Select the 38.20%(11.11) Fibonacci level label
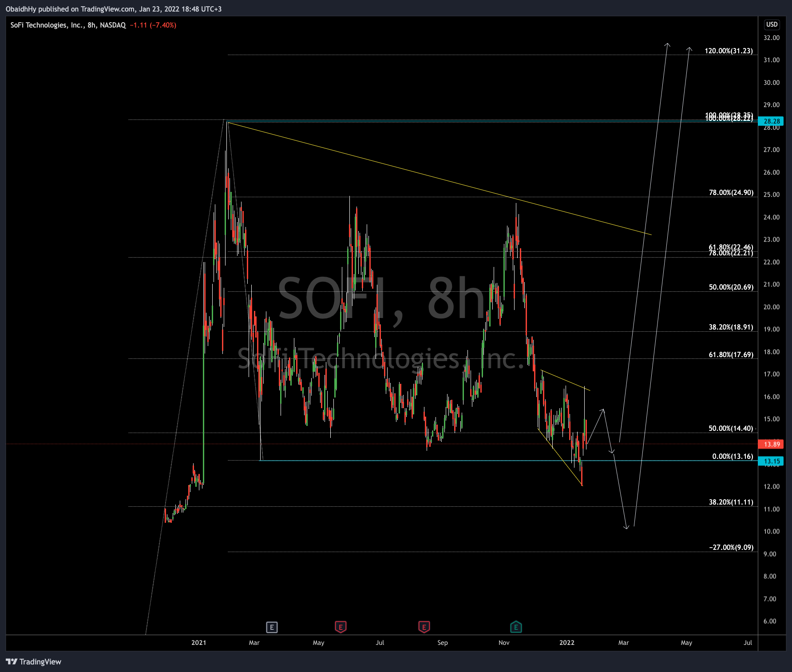This screenshot has width=792, height=672. point(731,502)
